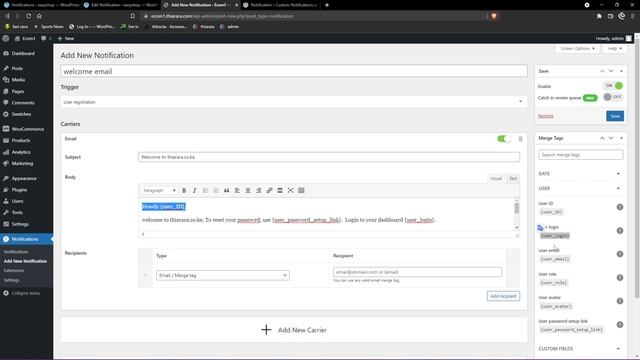640x360 pixels.
Task: Toggle the Email carrier switch
Action: tap(504, 139)
